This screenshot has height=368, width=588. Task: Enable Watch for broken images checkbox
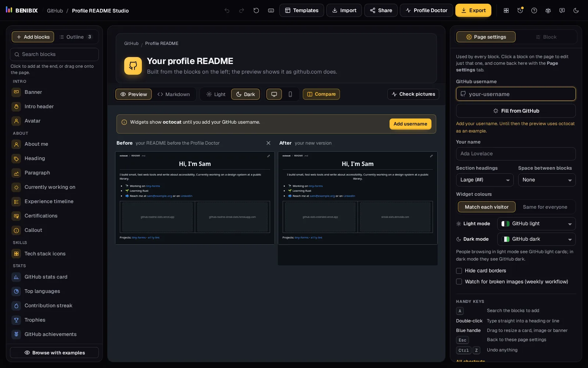459,282
